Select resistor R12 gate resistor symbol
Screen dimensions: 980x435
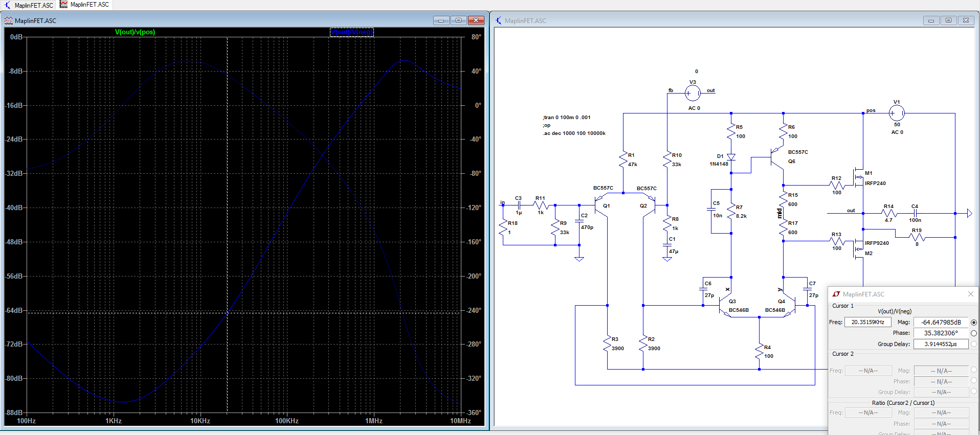click(836, 185)
